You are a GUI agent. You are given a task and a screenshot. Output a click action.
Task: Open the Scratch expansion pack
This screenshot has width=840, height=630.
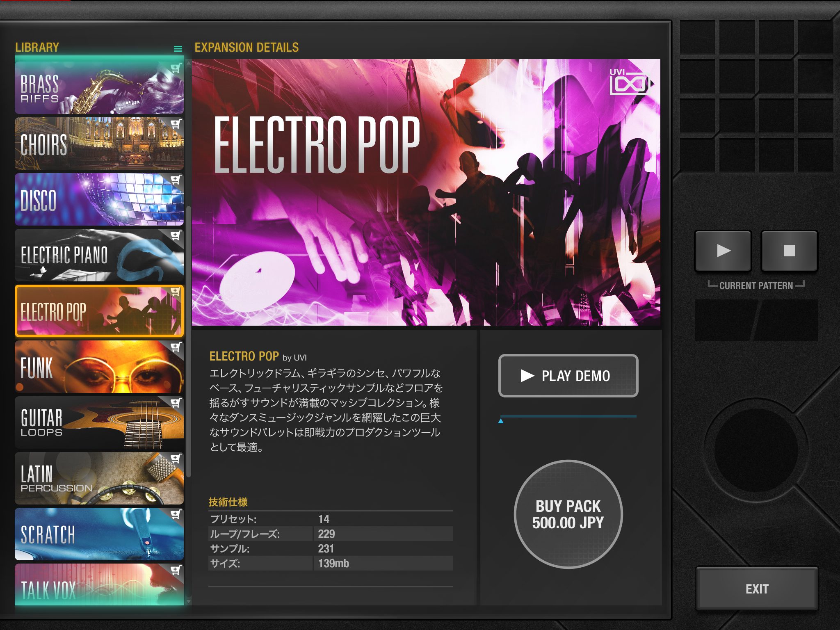[99, 534]
